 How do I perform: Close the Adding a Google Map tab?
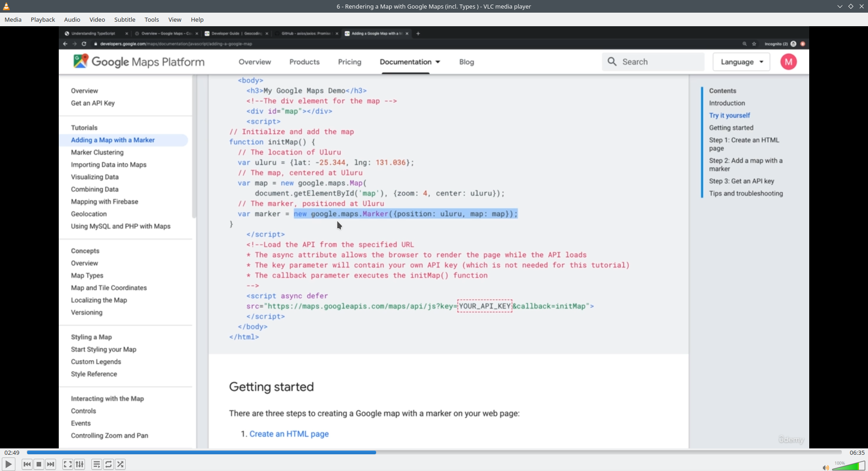[407, 33]
